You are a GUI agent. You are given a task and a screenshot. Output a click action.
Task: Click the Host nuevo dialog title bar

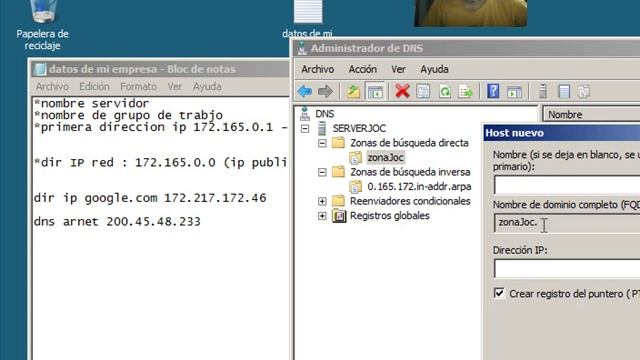click(x=562, y=133)
